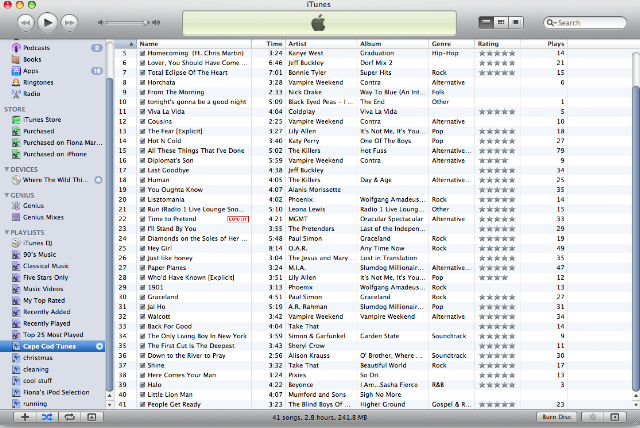640x428 pixels.
Task: Sort songs by Album column
Action: (393, 44)
